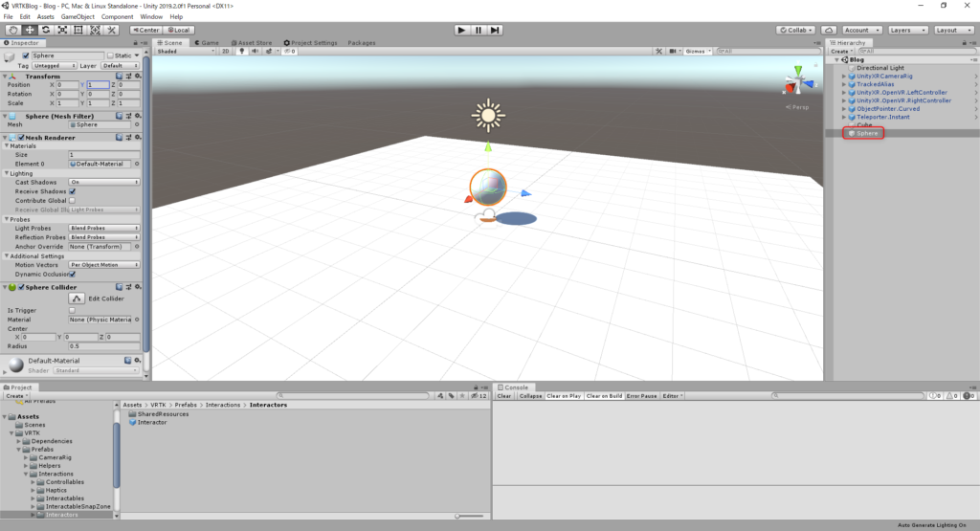Open Gizmos dropdown in Scene view
This screenshot has height=531, width=980.
698,52
